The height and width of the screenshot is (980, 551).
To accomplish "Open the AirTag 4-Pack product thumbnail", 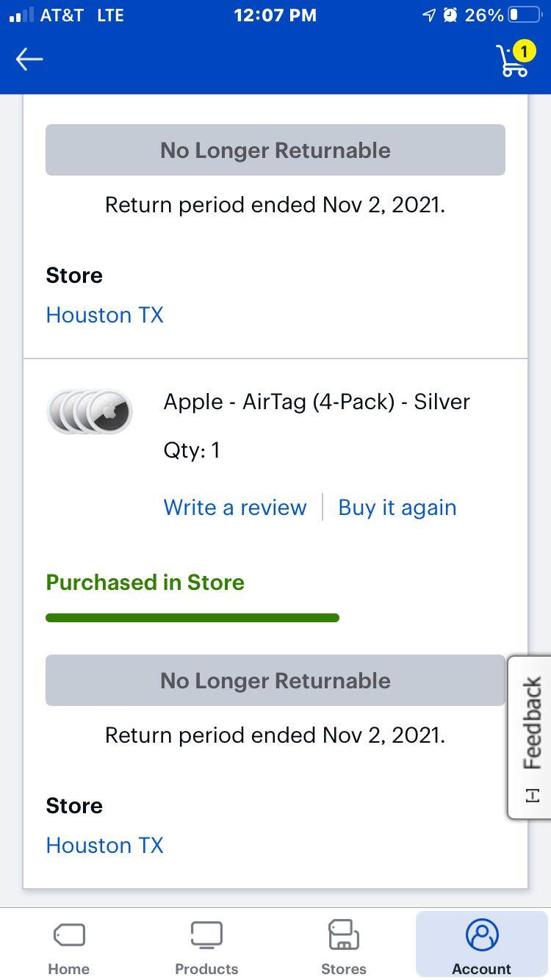I will pos(89,412).
